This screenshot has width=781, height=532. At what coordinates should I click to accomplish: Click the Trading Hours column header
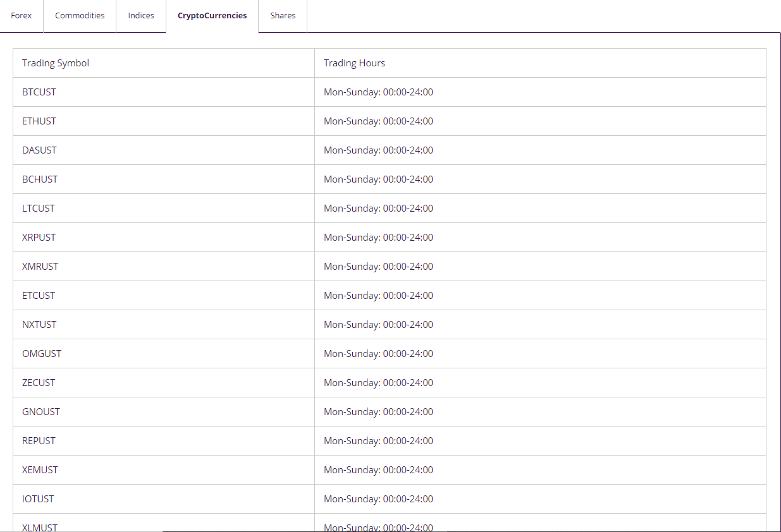pos(355,63)
